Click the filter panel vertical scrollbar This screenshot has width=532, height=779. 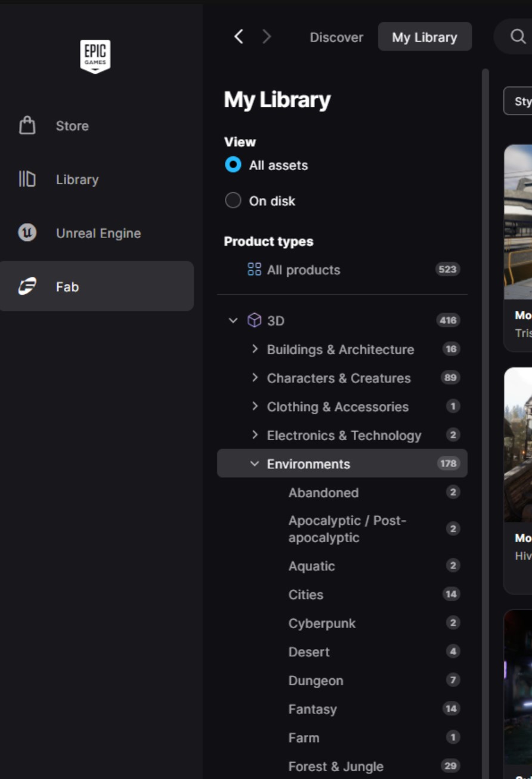tap(485, 423)
